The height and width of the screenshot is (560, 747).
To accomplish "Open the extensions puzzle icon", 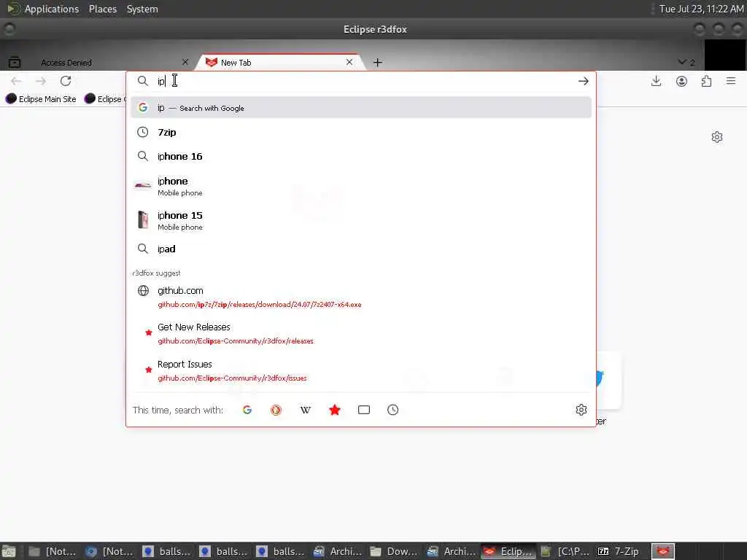I will (706, 81).
